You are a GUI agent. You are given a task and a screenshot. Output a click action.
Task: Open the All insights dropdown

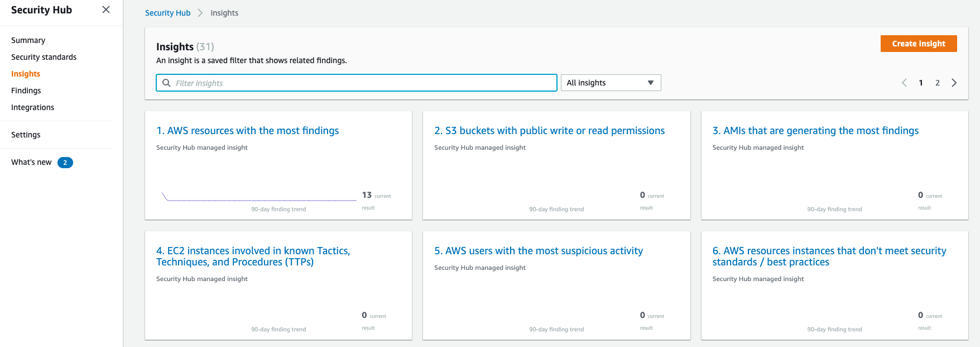[610, 83]
